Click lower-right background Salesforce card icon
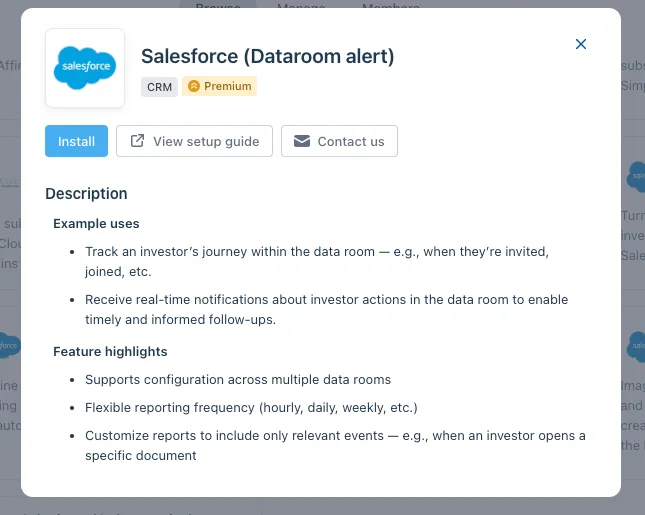 click(636, 346)
